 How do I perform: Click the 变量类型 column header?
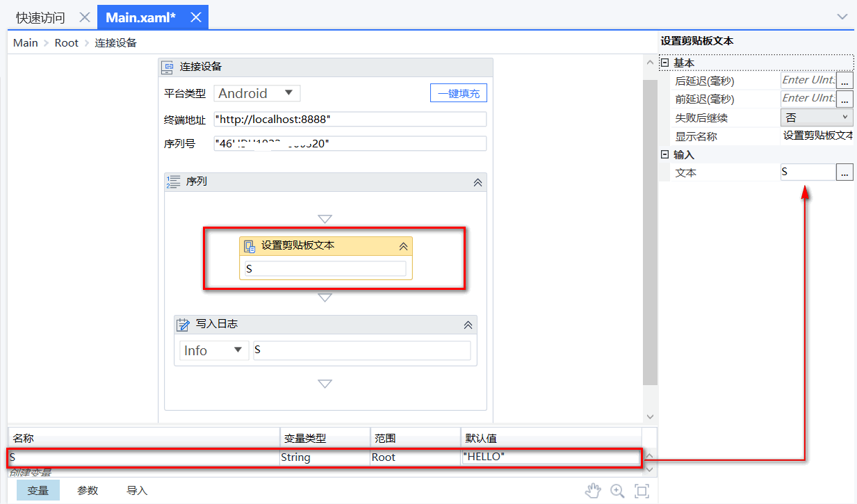[x=325, y=439]
